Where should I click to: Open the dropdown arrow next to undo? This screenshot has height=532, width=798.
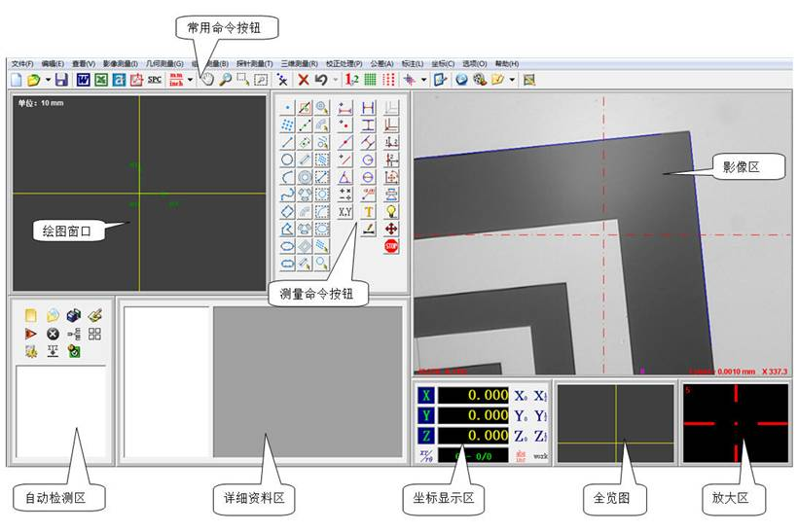click(x=335, y=80)
